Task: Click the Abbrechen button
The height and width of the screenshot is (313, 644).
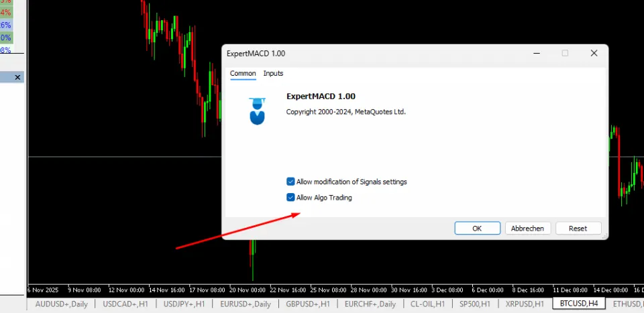Action: 527,229
